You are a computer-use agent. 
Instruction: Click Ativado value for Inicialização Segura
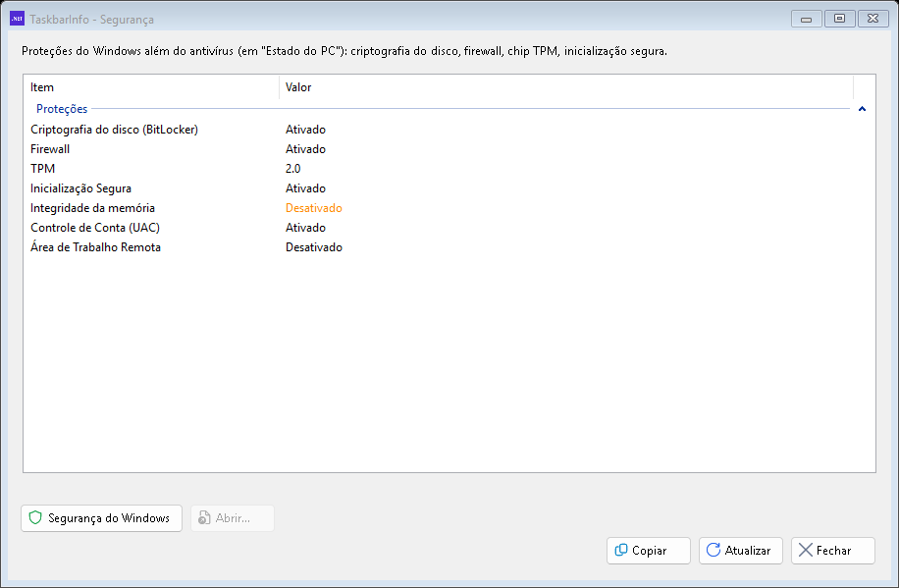[305, 188]
